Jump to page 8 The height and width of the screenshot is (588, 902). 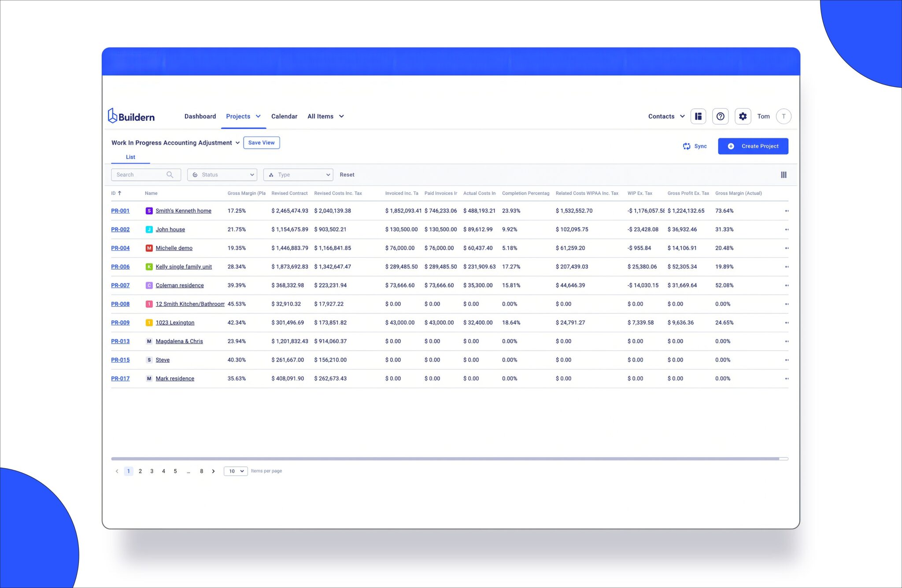click(x=202, y=471)
